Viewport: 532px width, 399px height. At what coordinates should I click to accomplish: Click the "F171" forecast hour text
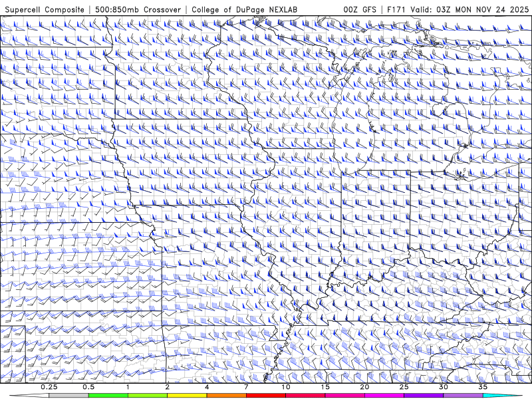[396, 9]
